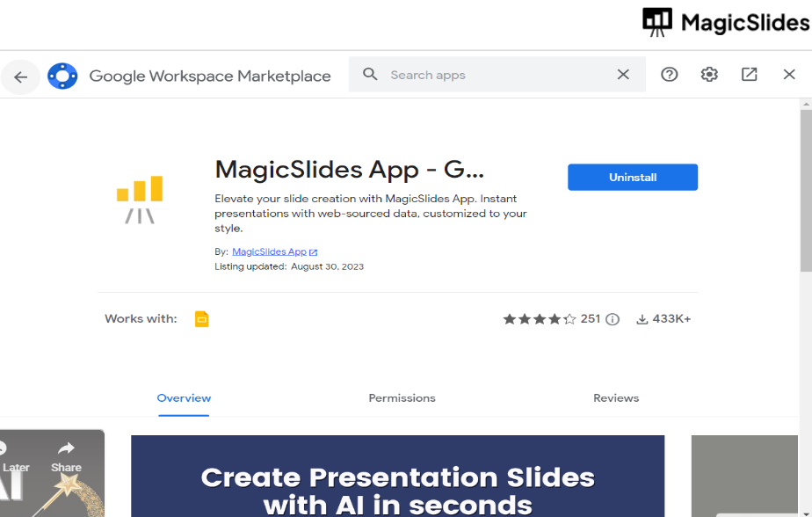Click the next gray screenshot thumbnail
The width and height of the screenshot is (812, 517).
pyautogui.click(x=744, y=476)
